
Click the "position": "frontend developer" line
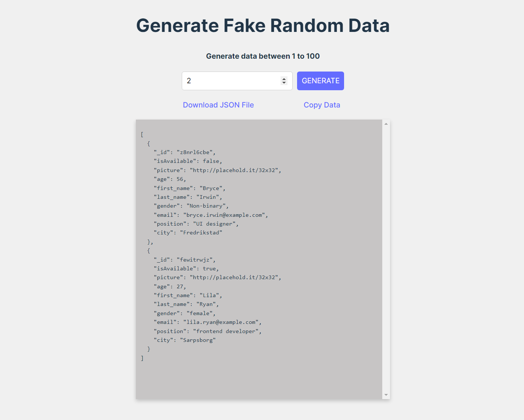pos(207,331)
